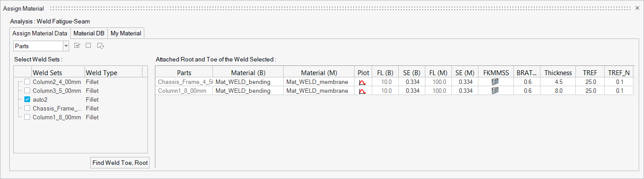Open the S-N plot for Chassis_Frame row
The height and width of the screenshot is (179, 644).
(362, 82)
